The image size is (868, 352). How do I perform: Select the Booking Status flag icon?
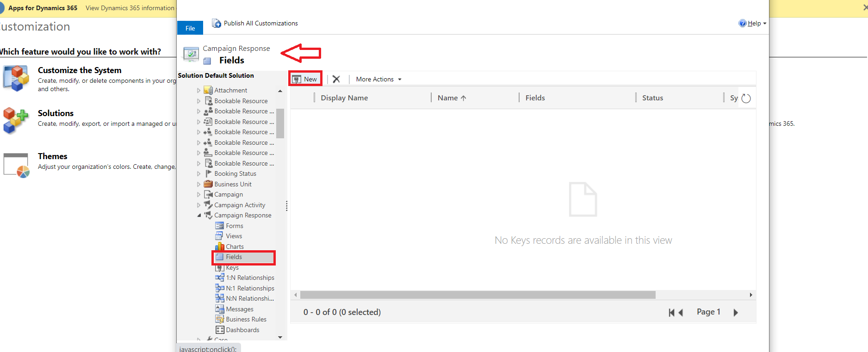(x=208, y=173)
